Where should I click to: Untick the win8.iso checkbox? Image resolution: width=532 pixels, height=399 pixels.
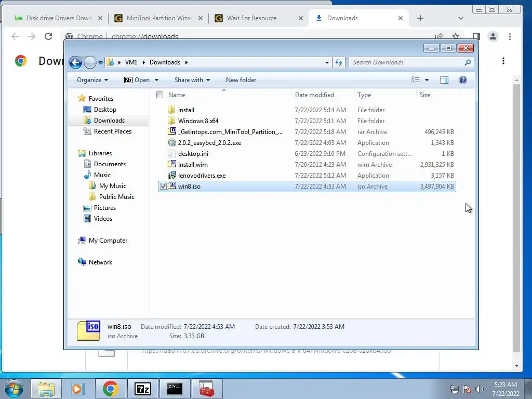coord(163,187)
